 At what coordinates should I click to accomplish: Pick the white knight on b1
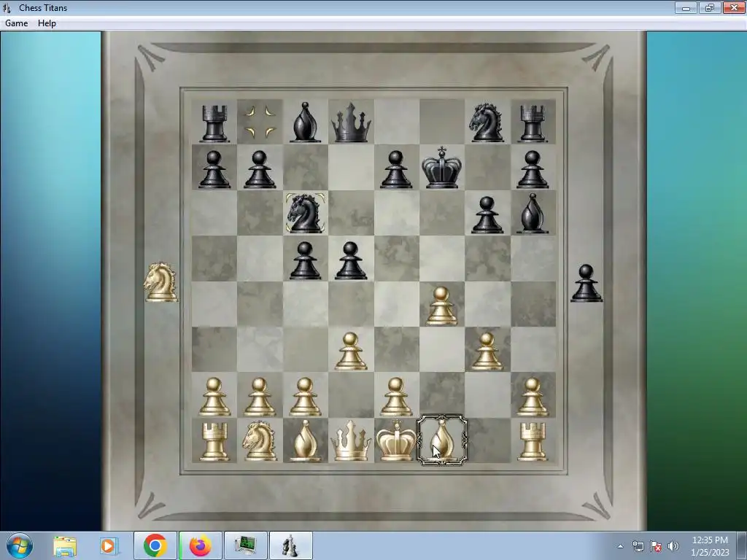[x=260, y=441]
